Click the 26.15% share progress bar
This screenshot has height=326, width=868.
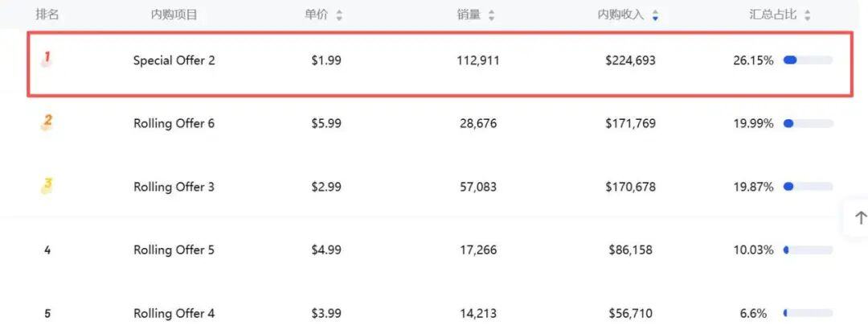click(x=808, y=60)
